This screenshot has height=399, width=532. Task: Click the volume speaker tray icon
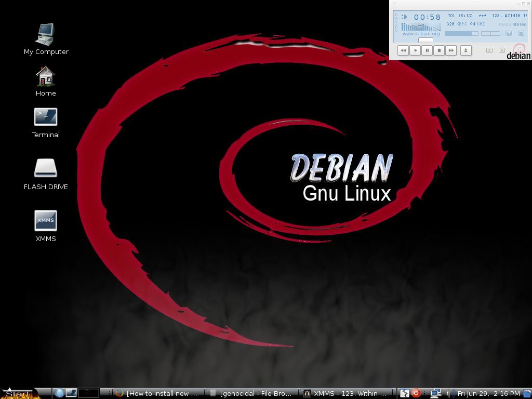coord(450,393)
